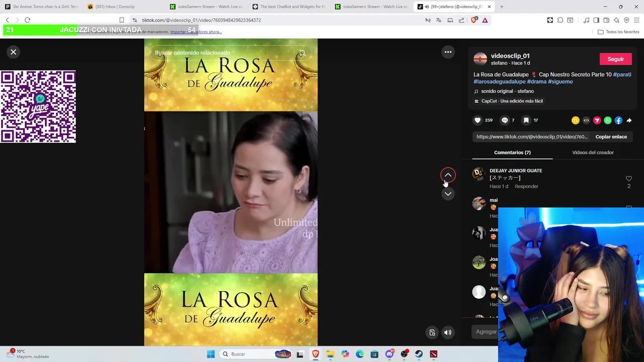Close the TikTok video viewer
Image resolution: width=644 pixels, height=362 pixels.
pyautogui.click(x=14, y=52)
